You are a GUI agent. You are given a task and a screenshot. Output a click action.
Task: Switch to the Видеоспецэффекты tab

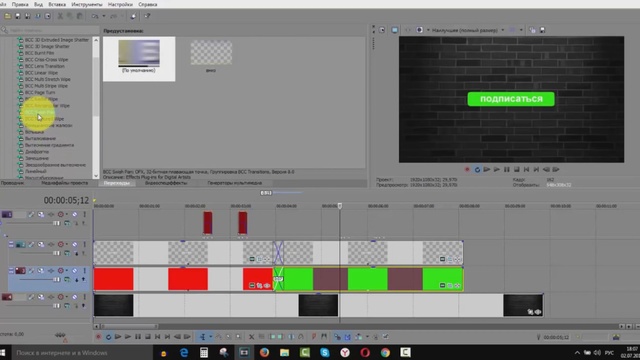tap(166, 183)
